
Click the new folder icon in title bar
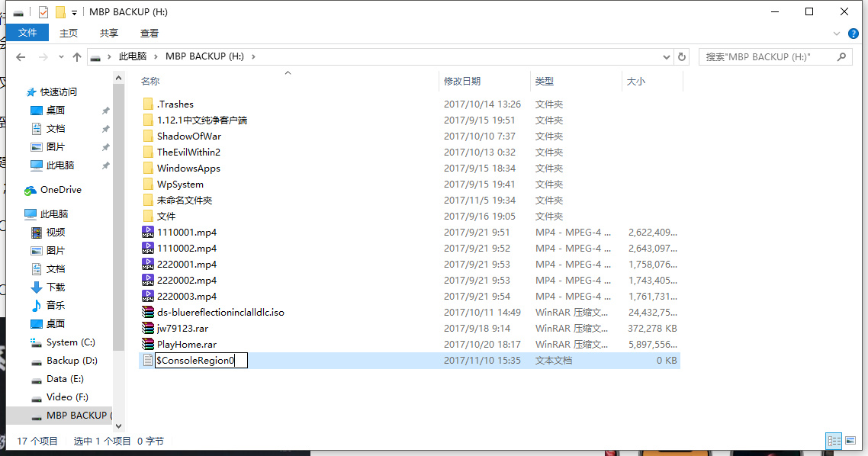(60, 11)
